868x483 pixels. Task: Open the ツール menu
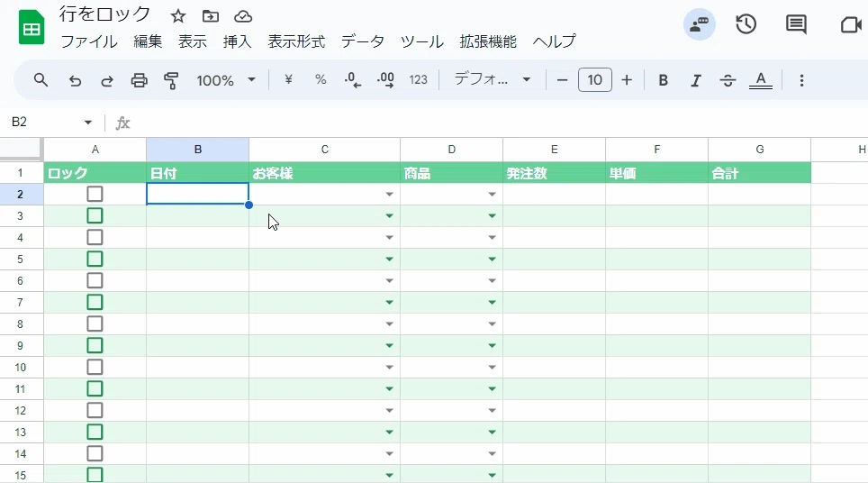point(421,41)
